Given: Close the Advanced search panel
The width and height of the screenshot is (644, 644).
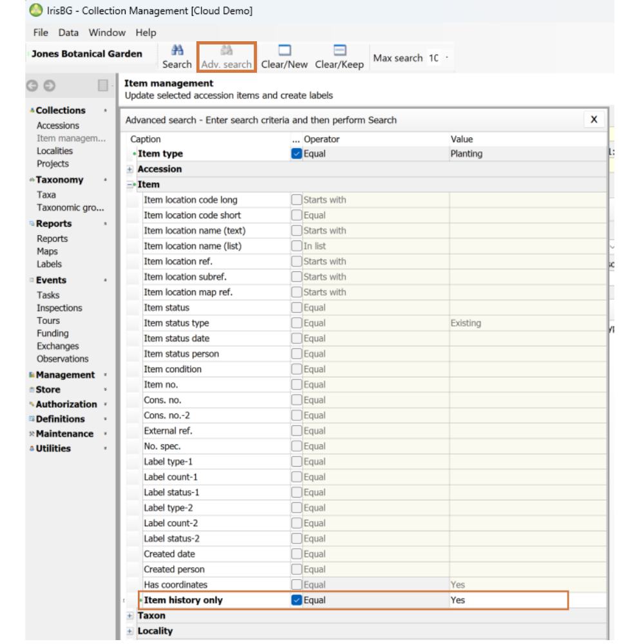Looking at the screenshot, I should tap(594, 120).
